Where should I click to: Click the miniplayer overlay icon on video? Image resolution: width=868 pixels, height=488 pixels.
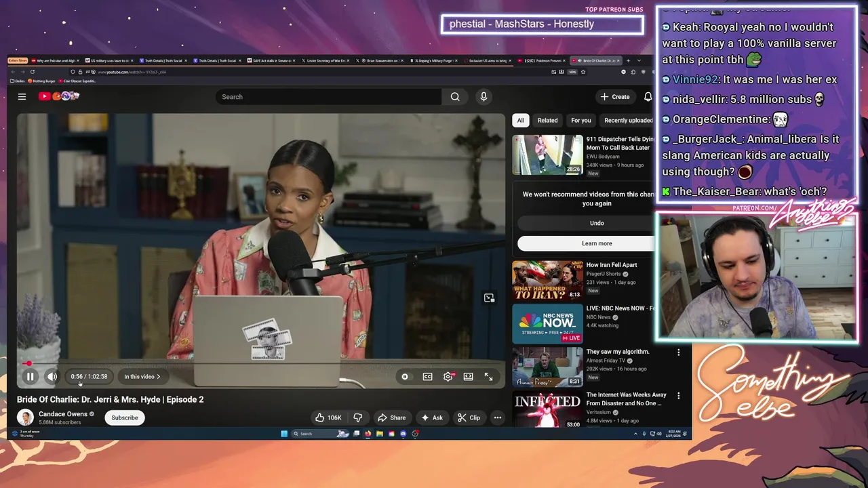tap(489, 298)
